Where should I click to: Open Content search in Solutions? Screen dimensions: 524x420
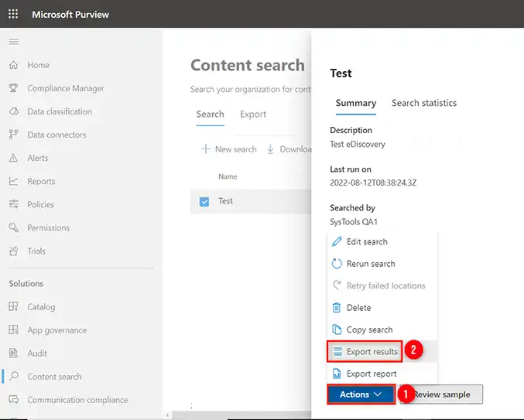[54, 377]
